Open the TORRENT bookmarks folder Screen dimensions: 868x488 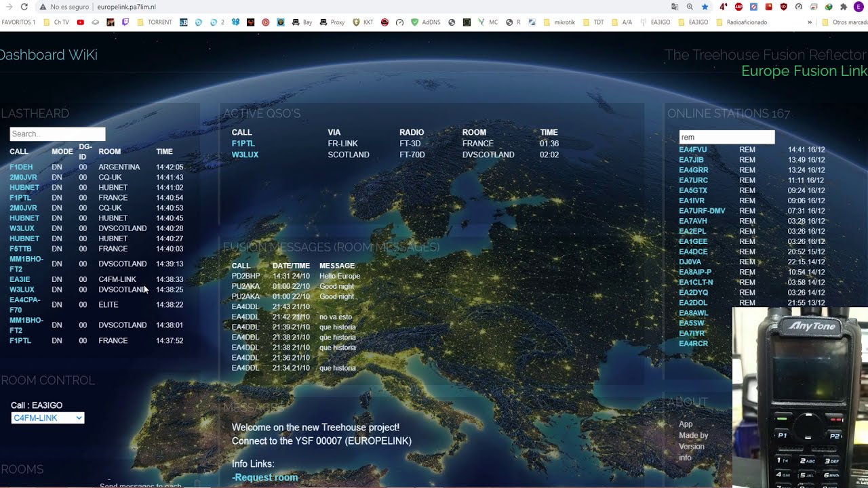154,22
